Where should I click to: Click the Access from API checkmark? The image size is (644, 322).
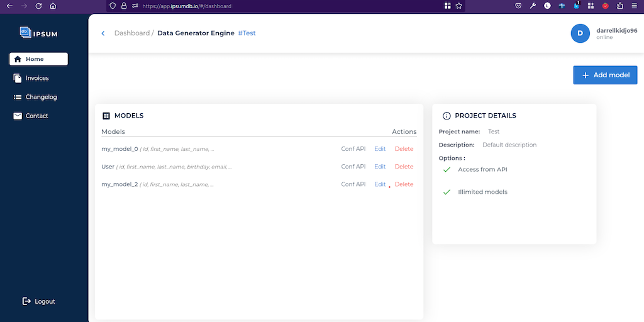click(447, 170)
